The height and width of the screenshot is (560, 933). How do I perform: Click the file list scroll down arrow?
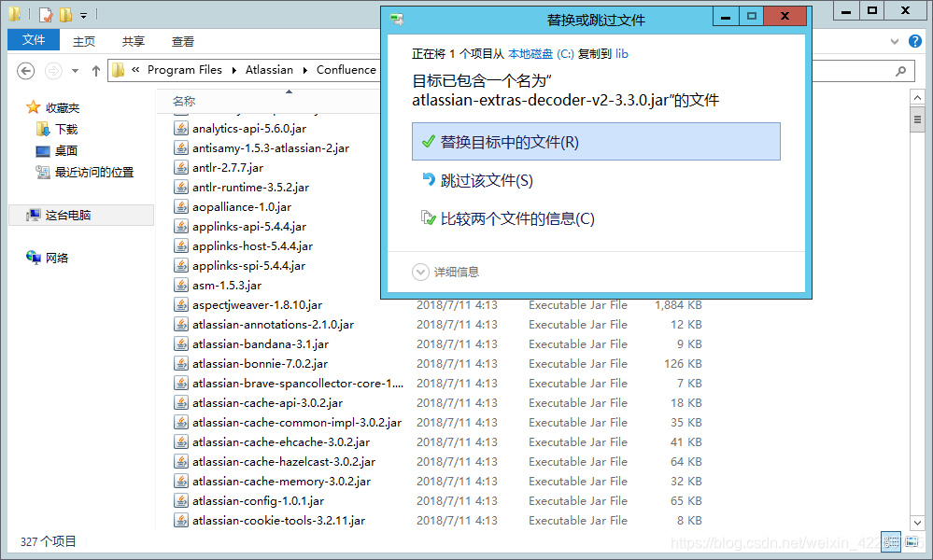(917, 524)
